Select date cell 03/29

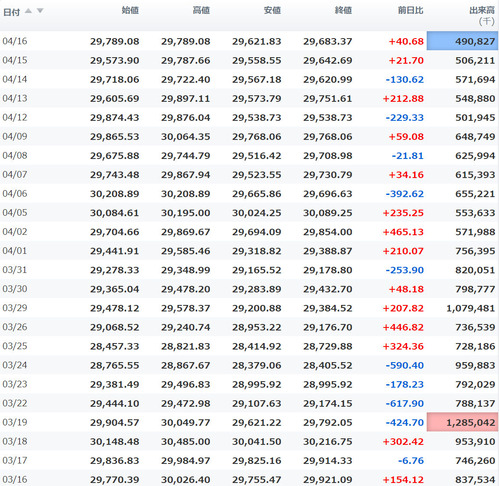15,308
